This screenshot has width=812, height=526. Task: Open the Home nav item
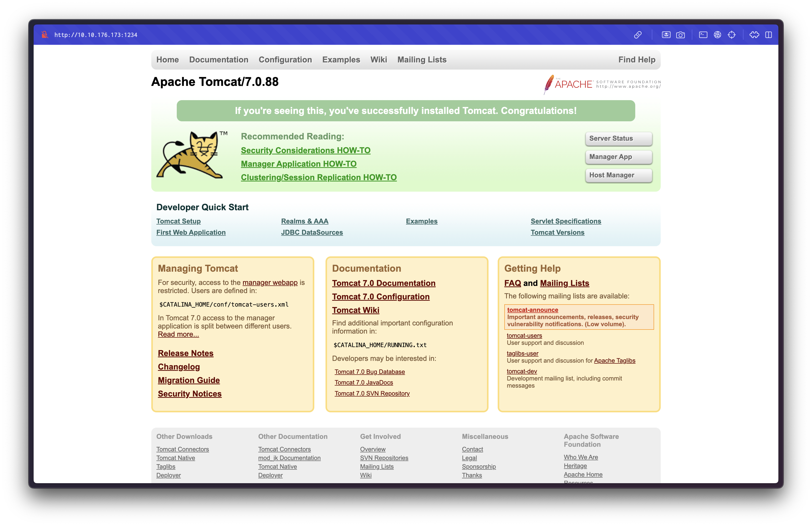168,60
